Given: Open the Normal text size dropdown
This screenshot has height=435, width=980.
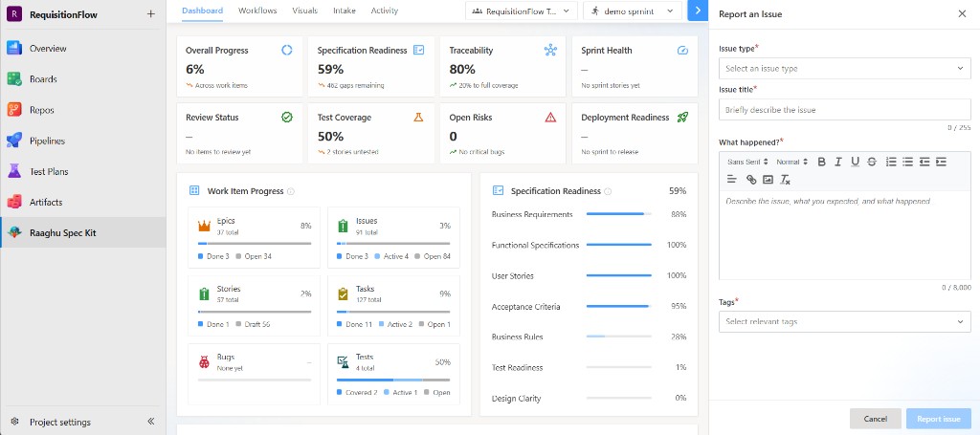Looking at the screenshot, I should [791, 162].
